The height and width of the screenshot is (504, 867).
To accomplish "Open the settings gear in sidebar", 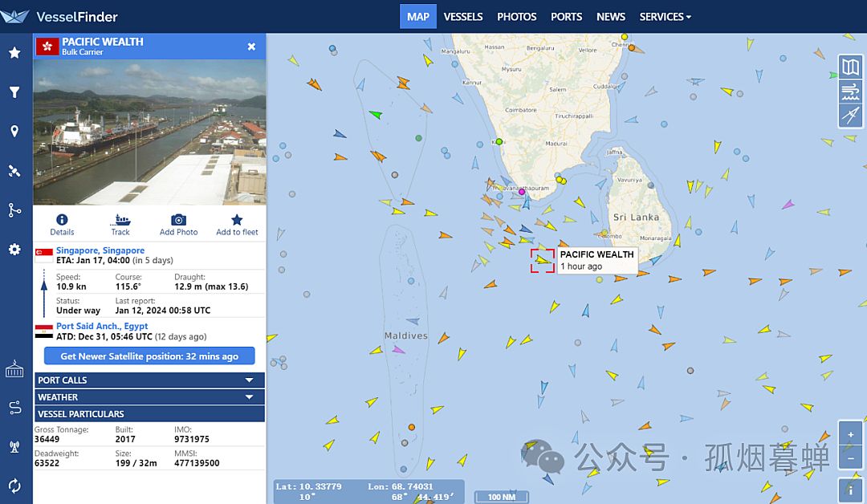I will [14, 250].
